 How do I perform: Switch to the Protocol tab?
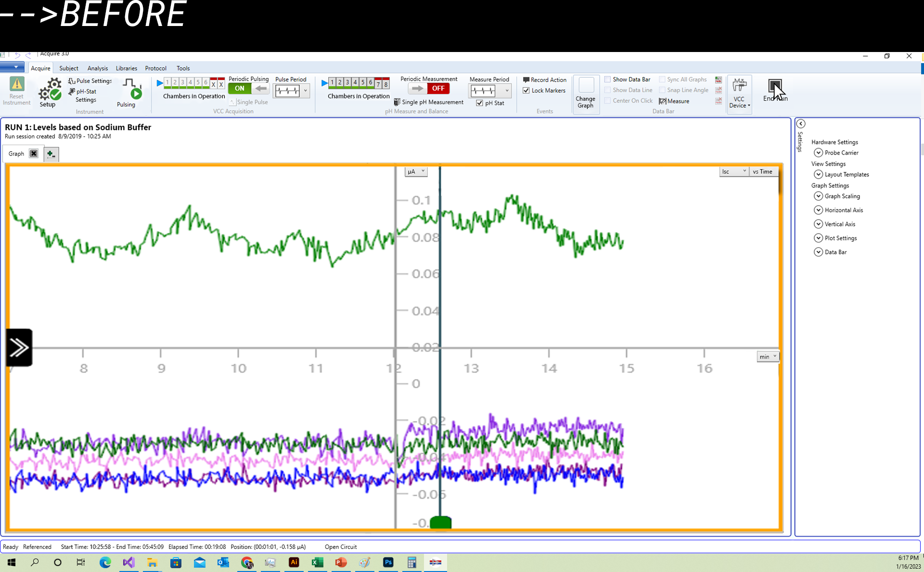155,68
